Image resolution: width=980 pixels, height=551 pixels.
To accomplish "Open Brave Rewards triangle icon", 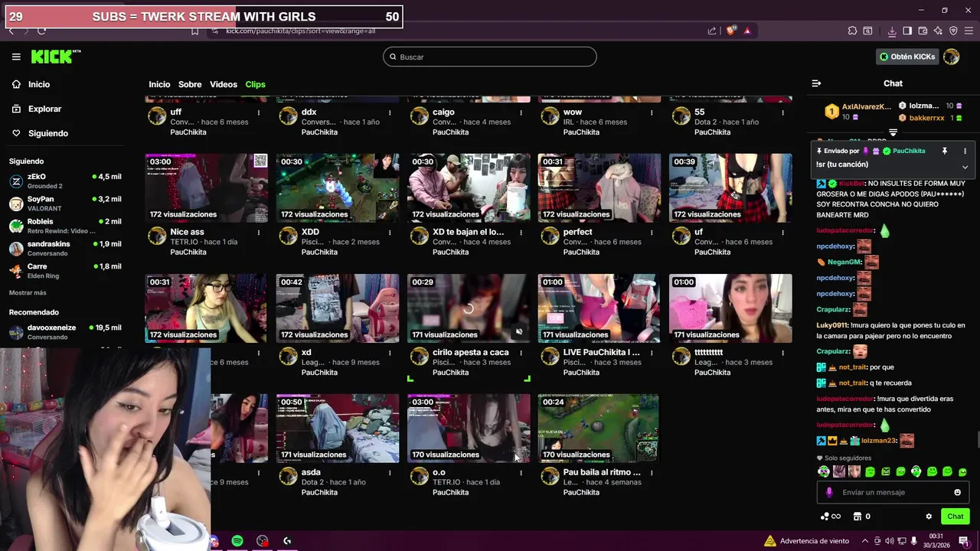I will 747,31.
